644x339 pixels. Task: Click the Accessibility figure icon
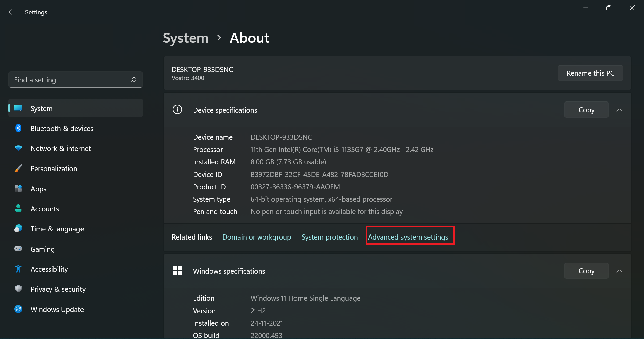[18, 269]
